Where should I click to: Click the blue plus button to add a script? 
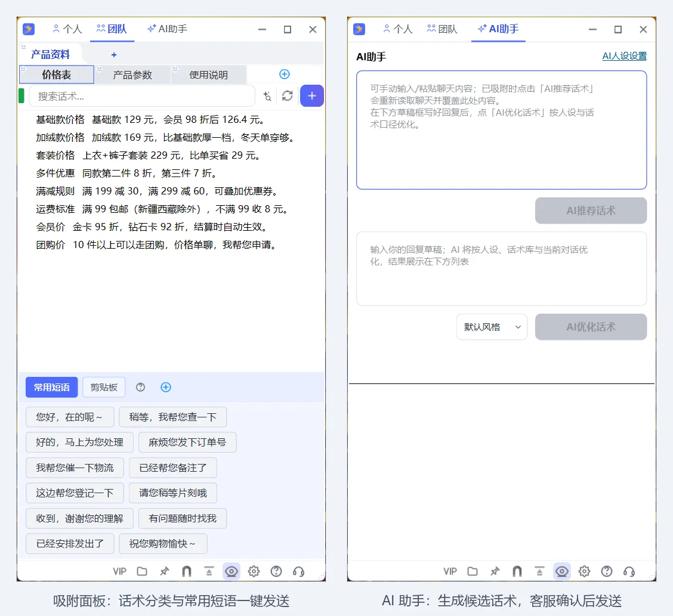(x=311, y=95)
